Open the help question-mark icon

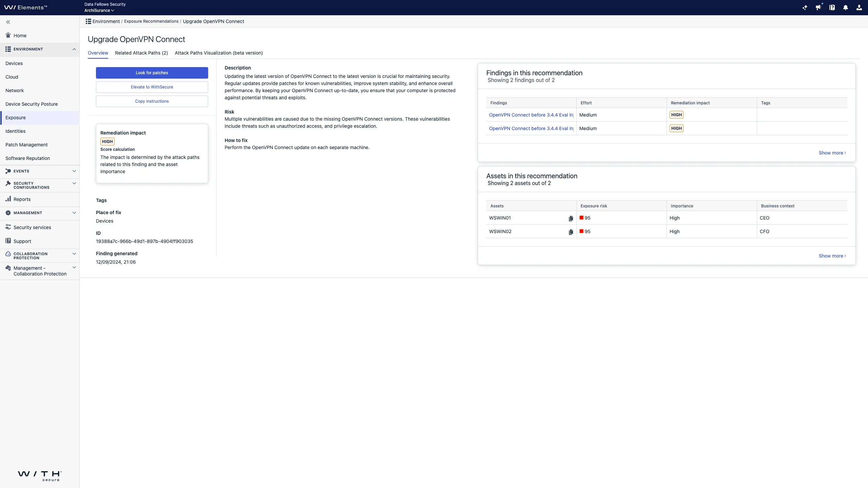832,7
